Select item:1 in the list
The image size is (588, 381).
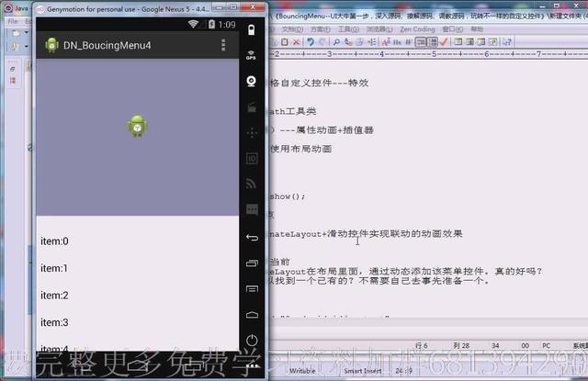tap(137, 268)
